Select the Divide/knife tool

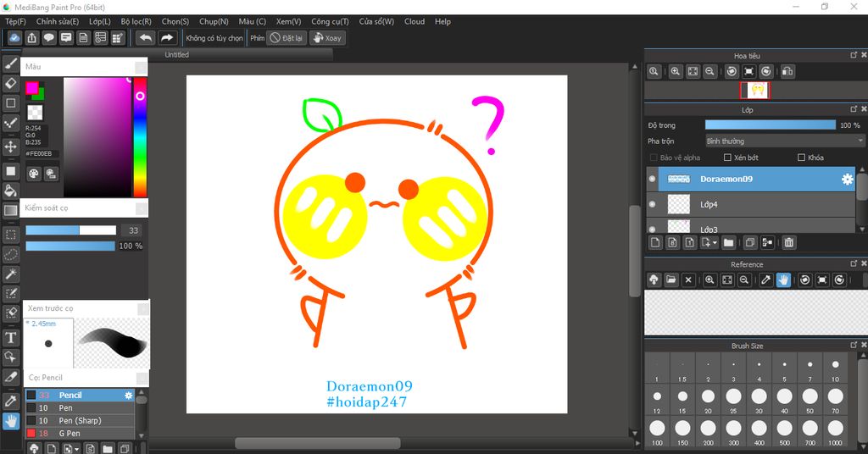10,378
